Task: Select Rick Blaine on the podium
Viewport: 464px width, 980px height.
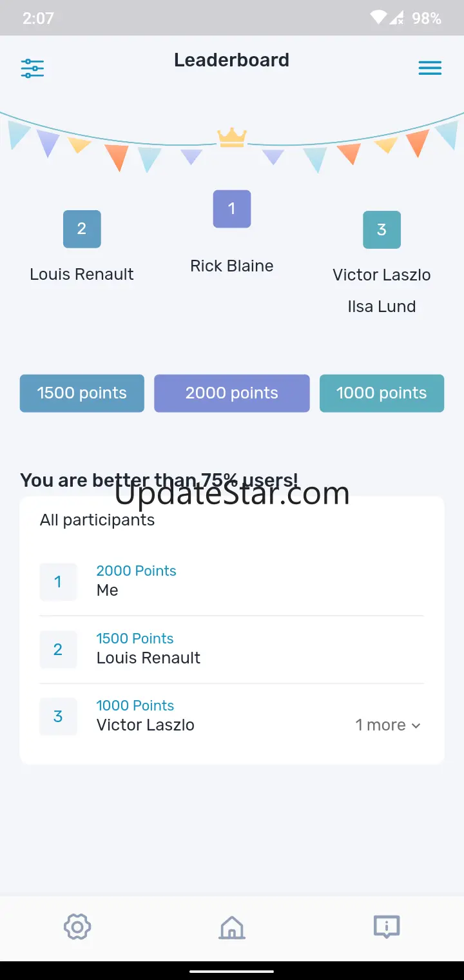Action: point(232,266)
